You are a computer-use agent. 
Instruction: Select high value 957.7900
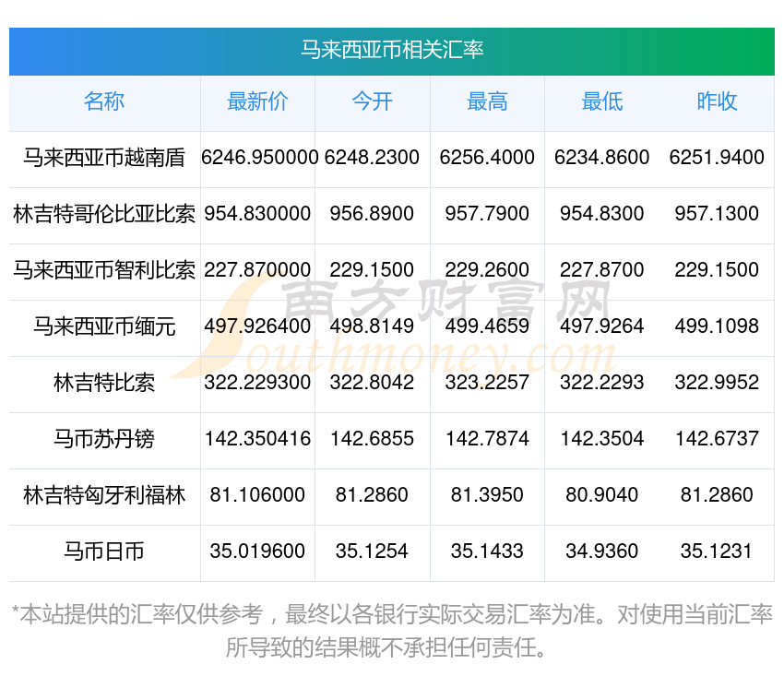[x=487, y=214]
